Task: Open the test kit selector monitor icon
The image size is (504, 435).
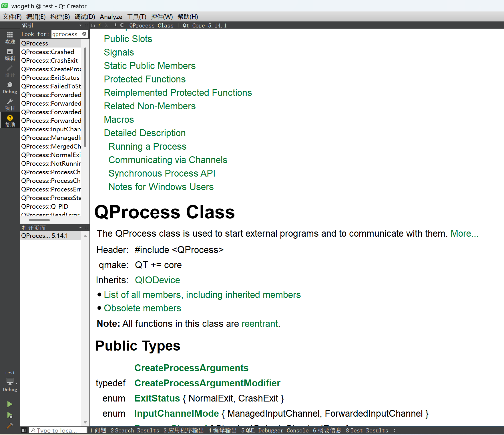Action: click(10, 381)
